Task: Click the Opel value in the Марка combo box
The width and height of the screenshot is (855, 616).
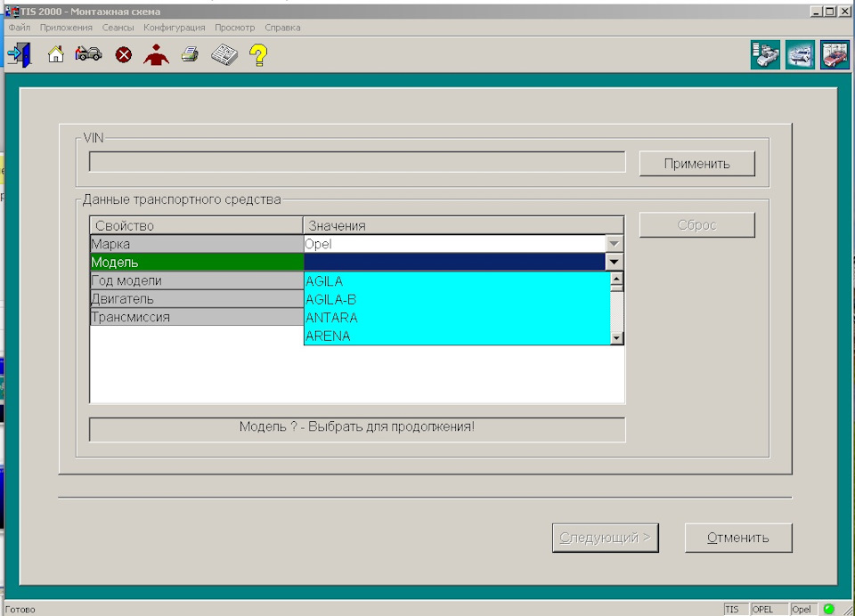Action: pyautogui.click(x=455, y=244)
